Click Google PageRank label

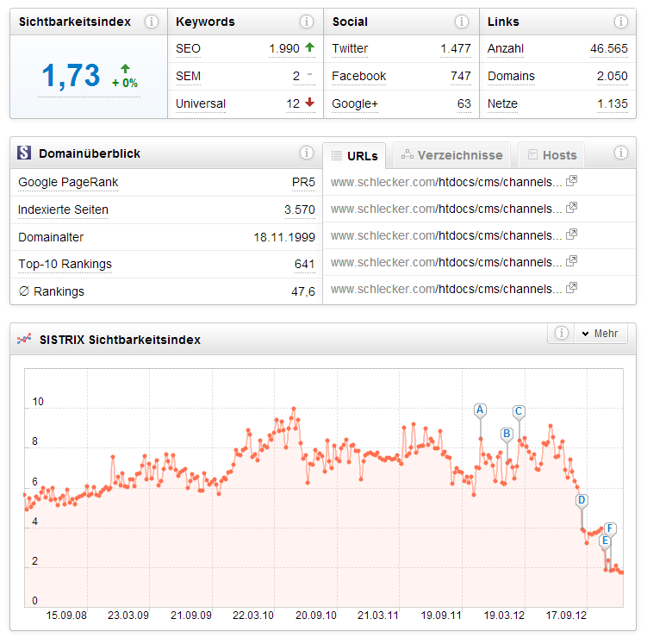click(68, 182)
